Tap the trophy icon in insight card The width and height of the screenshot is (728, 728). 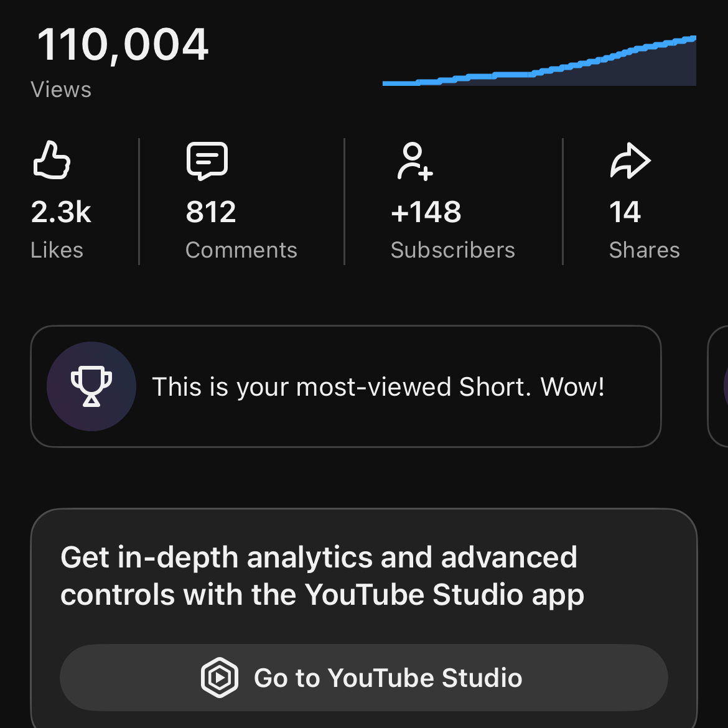(91, 386)
